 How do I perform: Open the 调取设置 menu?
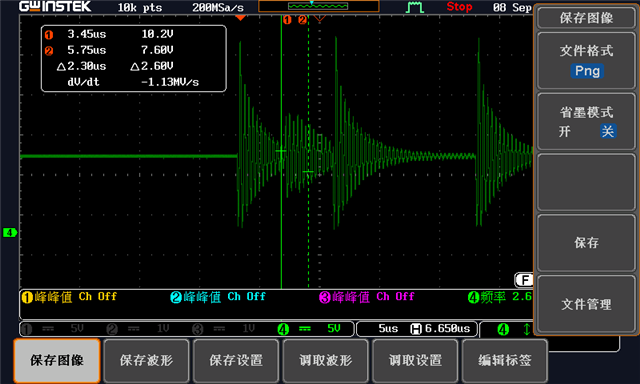415,361
